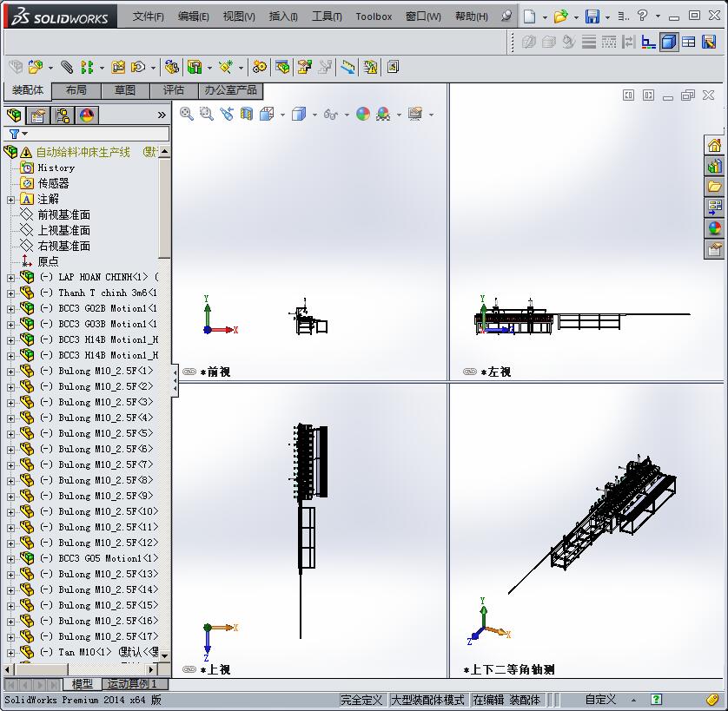Select the 原点 origin item

(x=49, y=262)
